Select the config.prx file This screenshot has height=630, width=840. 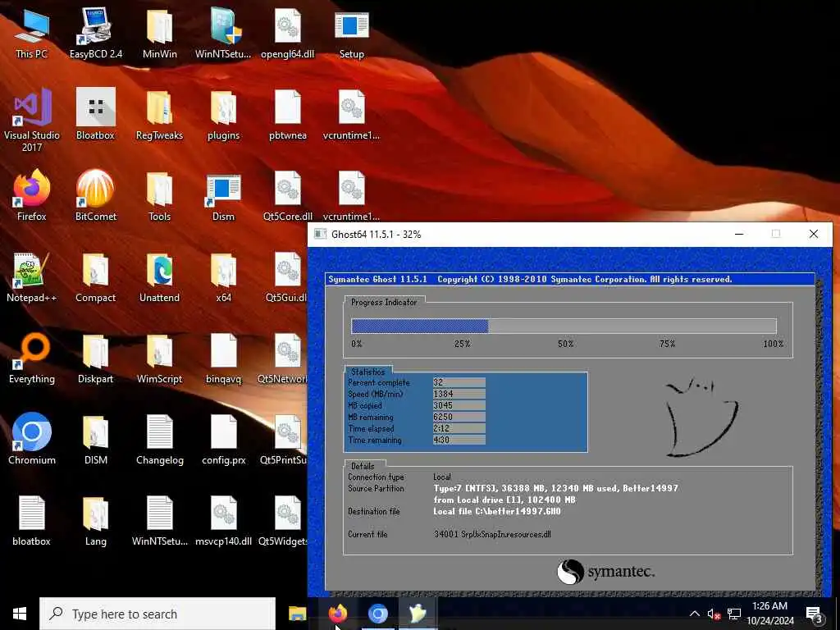point(223,440)
